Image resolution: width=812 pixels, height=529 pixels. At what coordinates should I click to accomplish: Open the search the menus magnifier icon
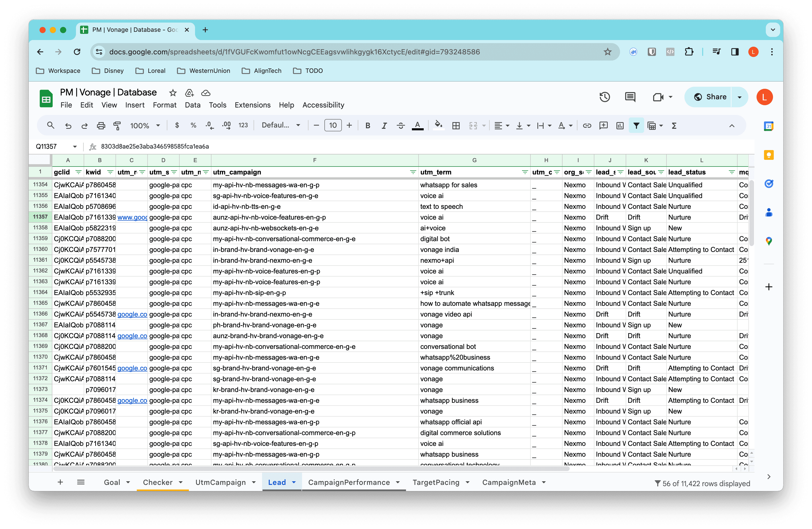point(51,125)
